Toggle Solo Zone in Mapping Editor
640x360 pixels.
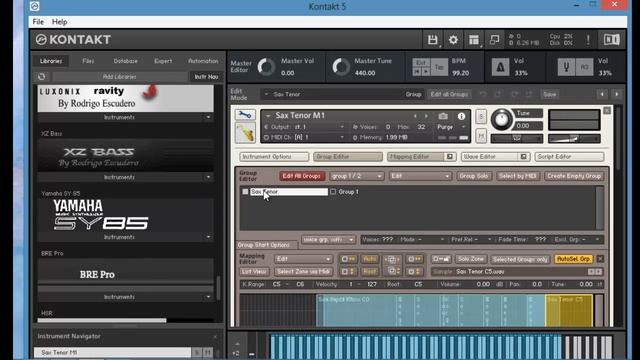470,259
